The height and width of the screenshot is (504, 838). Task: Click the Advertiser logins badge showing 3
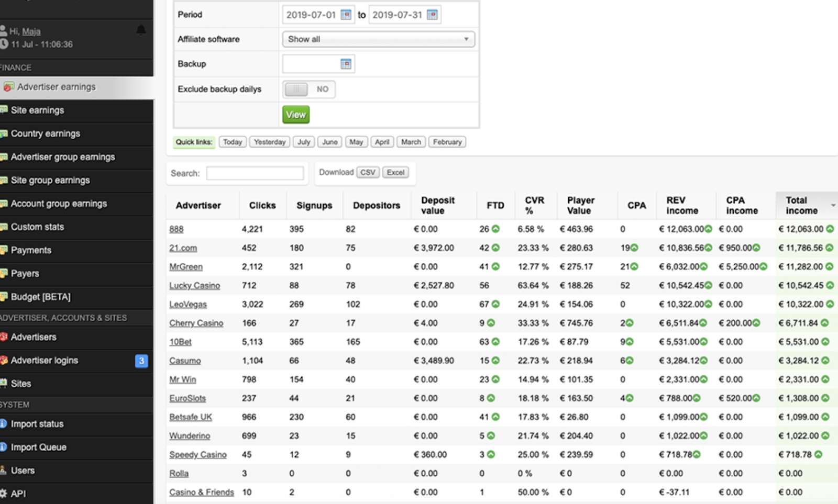141,361
